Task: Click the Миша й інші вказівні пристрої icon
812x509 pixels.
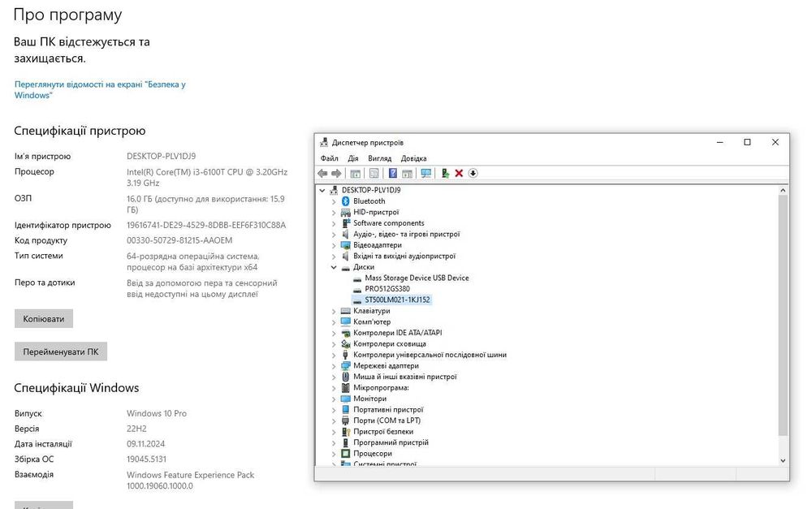Action: (345, 377)
